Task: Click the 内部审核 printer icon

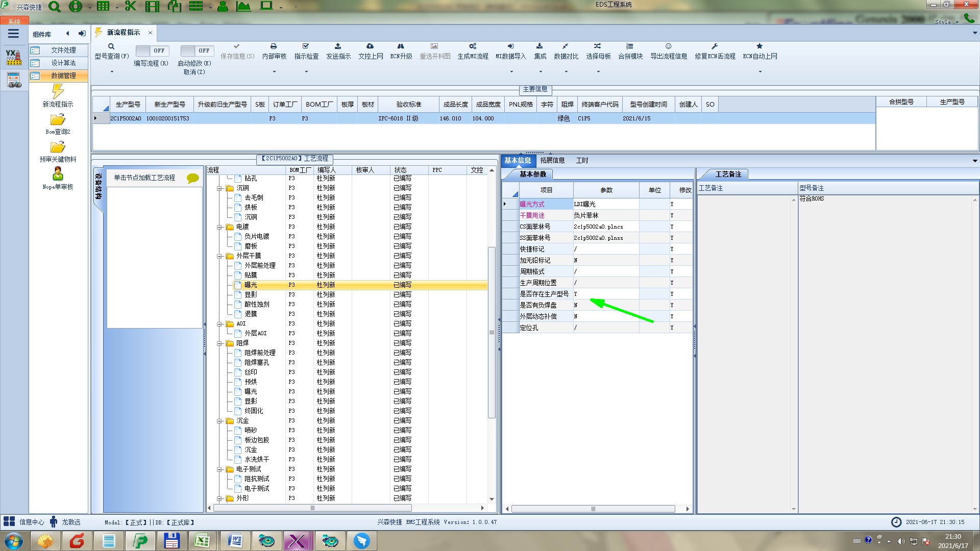Action: point(274,46)
